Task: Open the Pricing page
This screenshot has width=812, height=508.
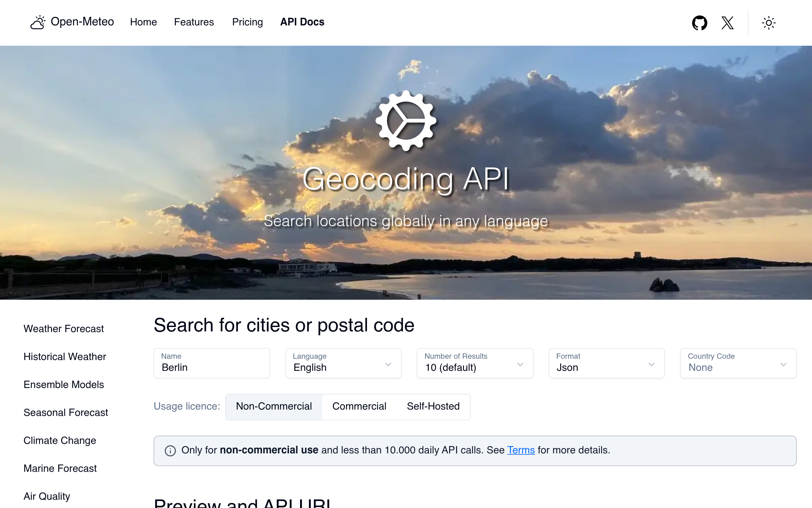Action: [248, 22]
